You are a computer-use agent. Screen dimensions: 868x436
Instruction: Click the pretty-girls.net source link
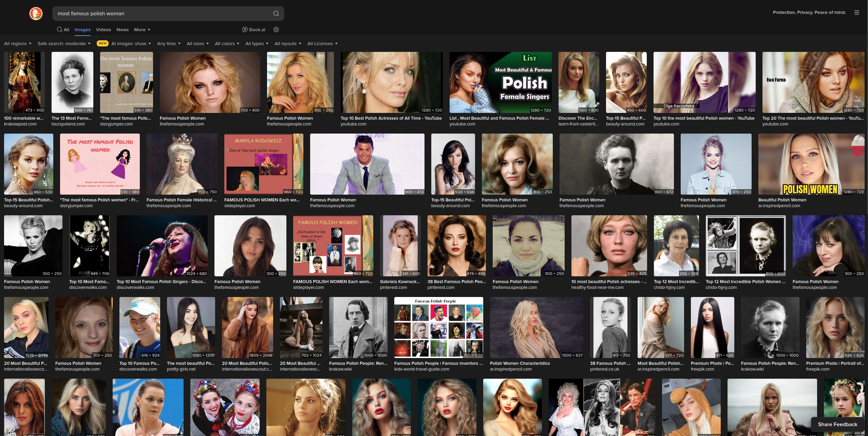point(181,369)
